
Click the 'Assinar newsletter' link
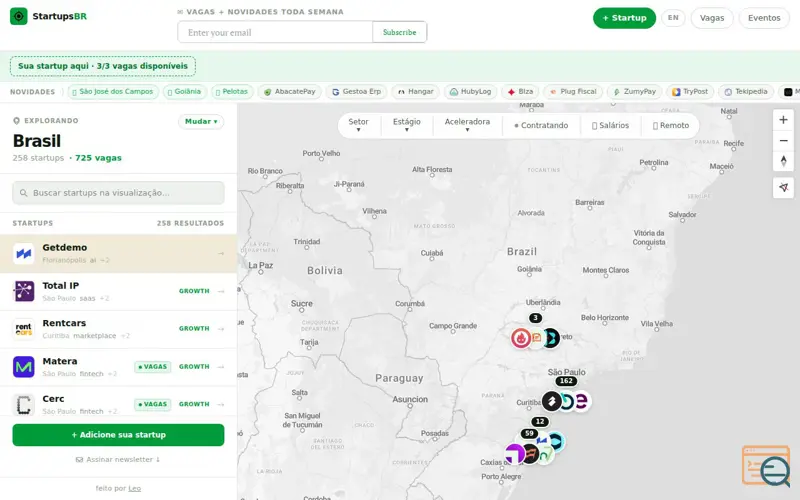[x=118, y=460]
